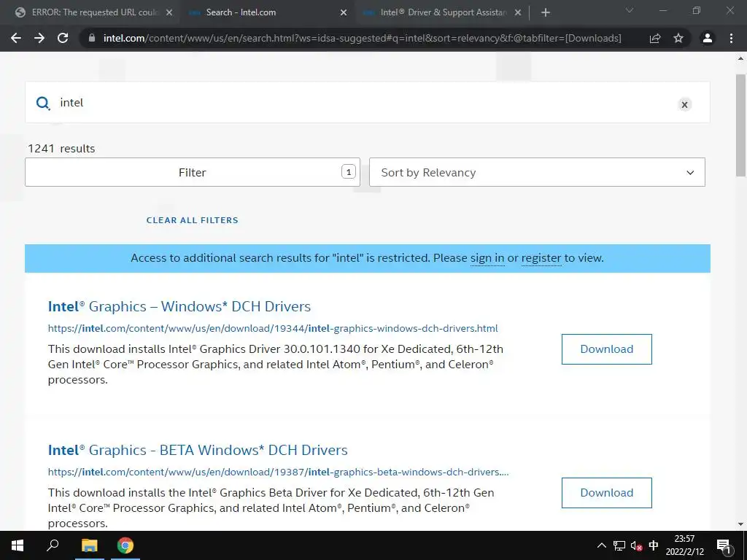
Task: Open Intel Graphics - BETA Windows DCH Drivers result
Action: (x=198, y=450)
